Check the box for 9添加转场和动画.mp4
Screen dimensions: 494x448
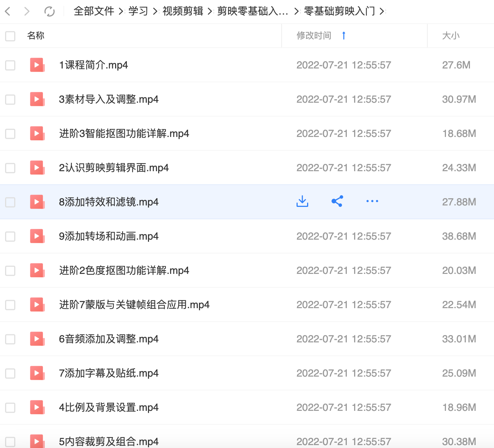[x=10, y=237]
